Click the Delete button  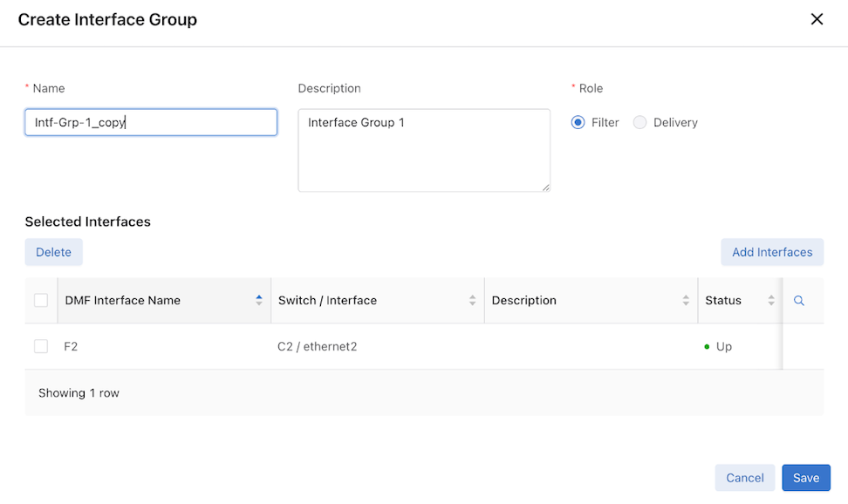(53, 252)
